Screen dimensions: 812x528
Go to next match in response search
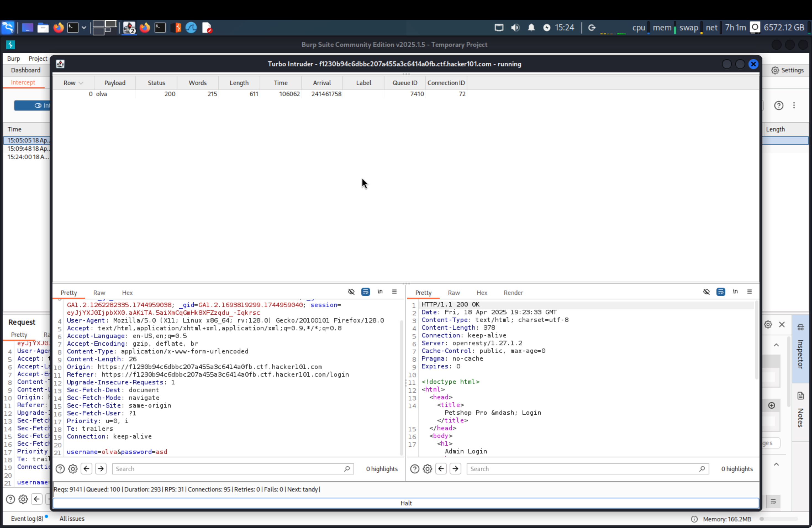(x=455, y=469)
